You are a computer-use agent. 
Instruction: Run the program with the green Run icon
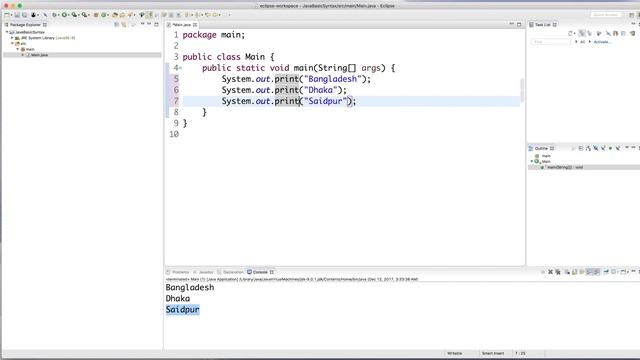(x=64, y=15)
